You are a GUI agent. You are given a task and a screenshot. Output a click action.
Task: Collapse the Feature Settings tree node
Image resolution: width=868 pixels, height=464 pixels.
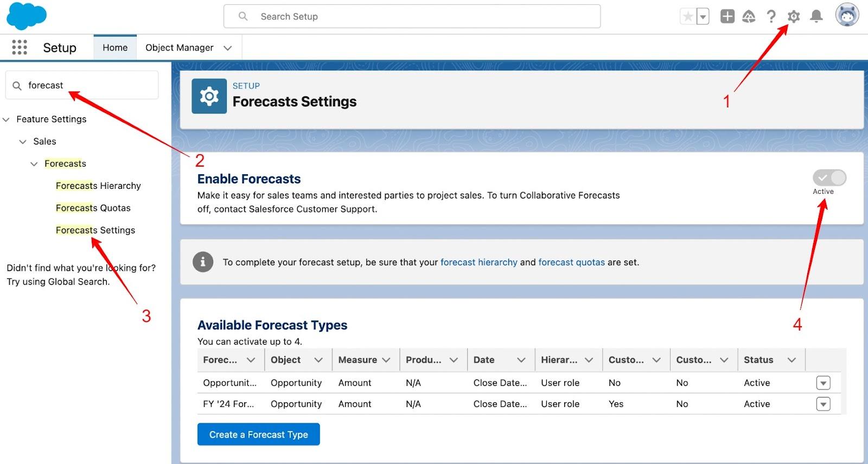click(7, 119)
